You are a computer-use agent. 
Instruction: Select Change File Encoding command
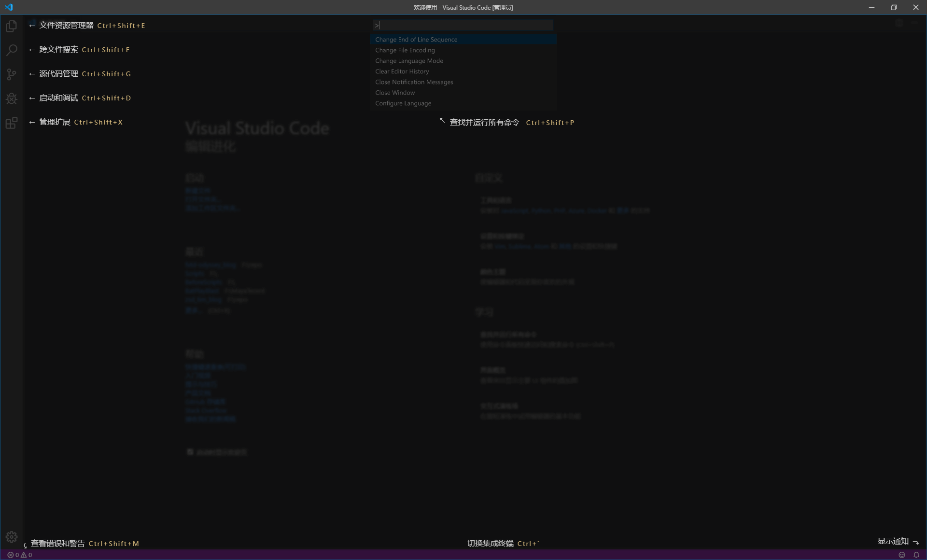[463, 50]
